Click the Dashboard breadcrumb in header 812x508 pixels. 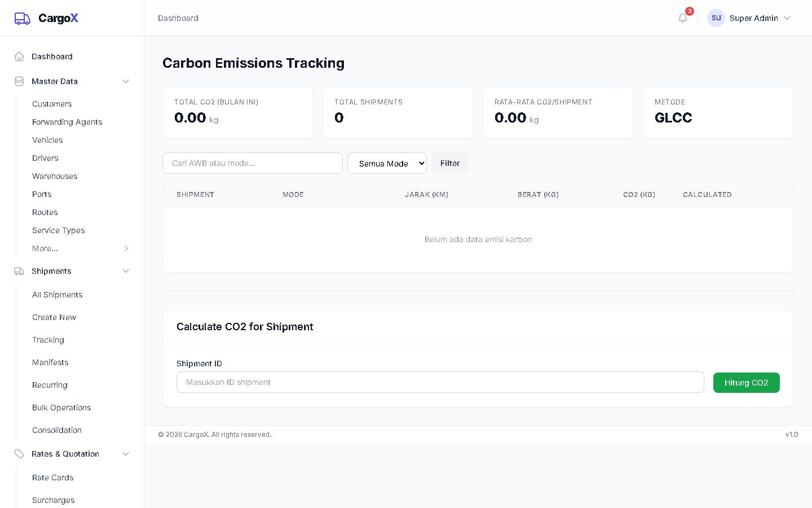pyautogui.click(x=178, y=18)
